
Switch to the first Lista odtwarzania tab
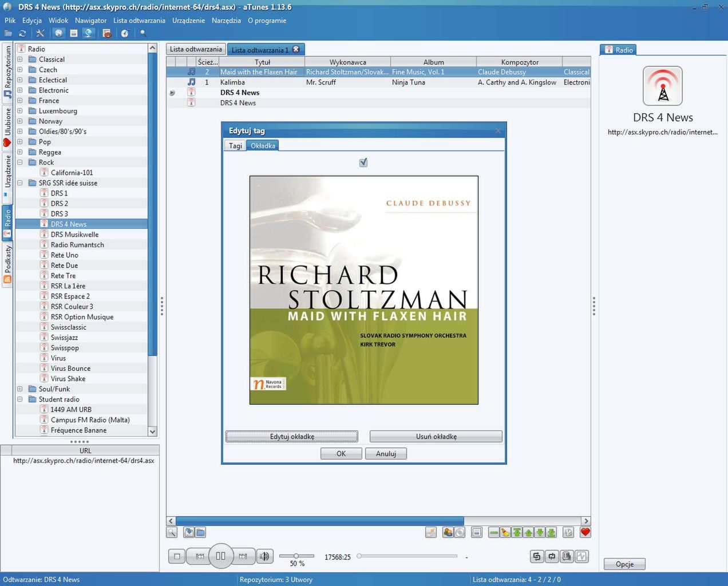tap(196, 49)
